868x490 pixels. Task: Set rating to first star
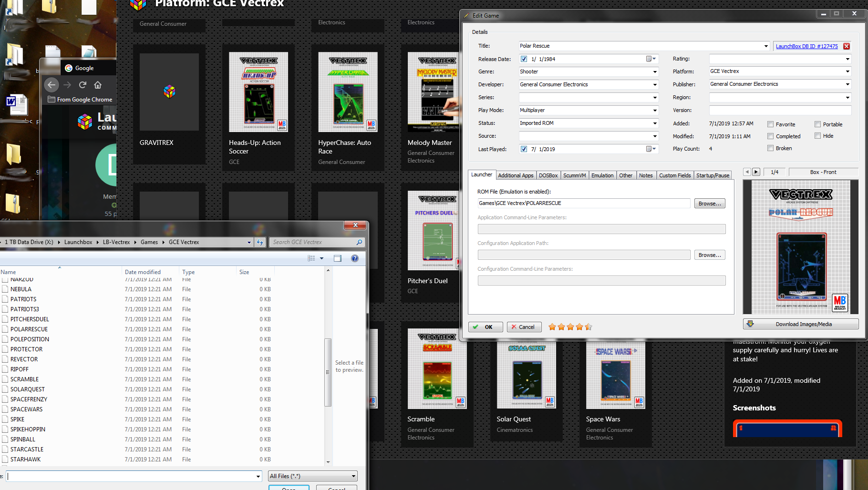(552, 327)
